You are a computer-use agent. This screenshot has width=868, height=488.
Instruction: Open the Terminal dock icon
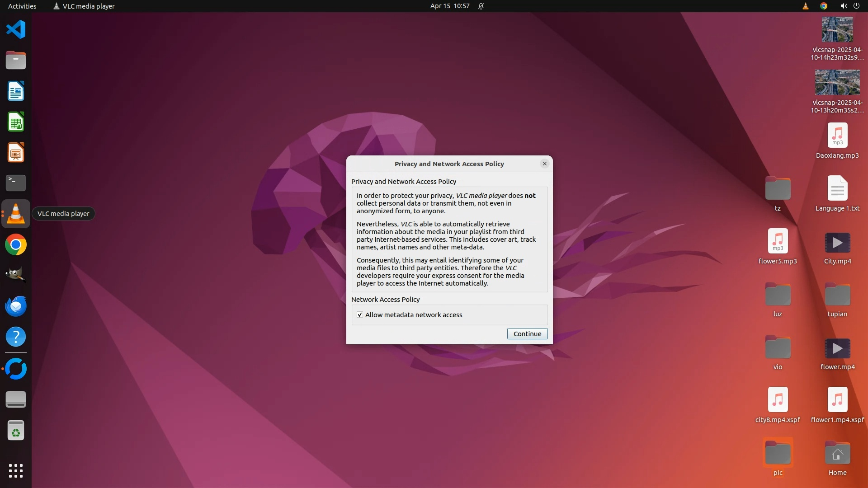coord(16,183)
